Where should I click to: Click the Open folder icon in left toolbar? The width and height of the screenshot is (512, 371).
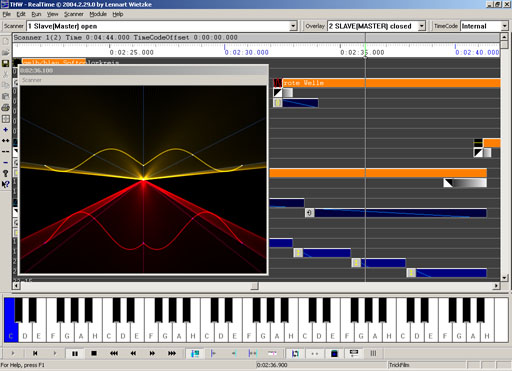5,52
